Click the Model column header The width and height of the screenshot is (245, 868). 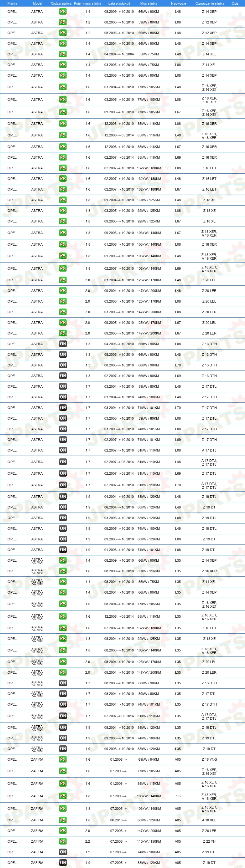coord(38,3)
